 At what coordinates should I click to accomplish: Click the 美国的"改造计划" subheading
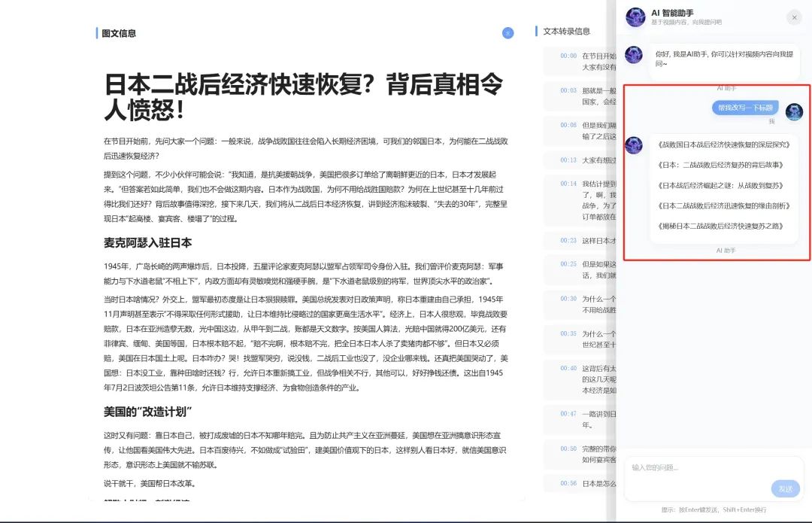click(147, 412)
